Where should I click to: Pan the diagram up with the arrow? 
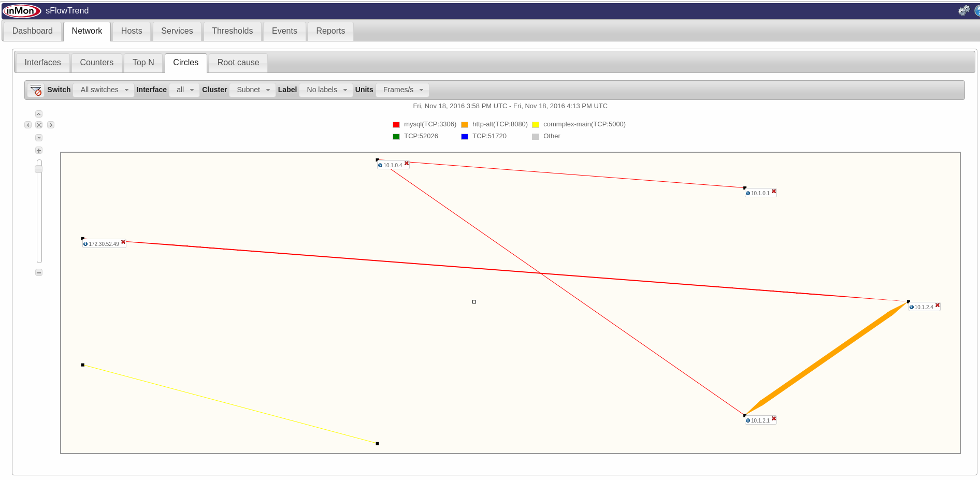click(x=39, y=114)
